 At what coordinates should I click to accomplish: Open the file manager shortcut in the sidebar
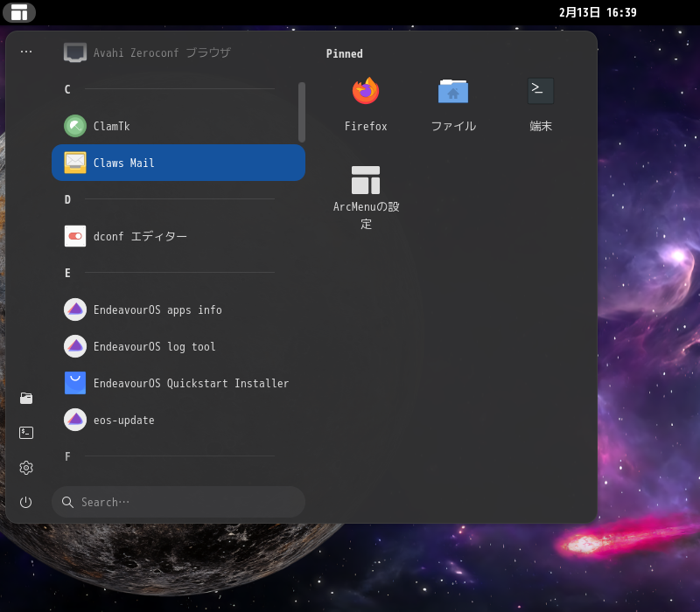(26, 398)
